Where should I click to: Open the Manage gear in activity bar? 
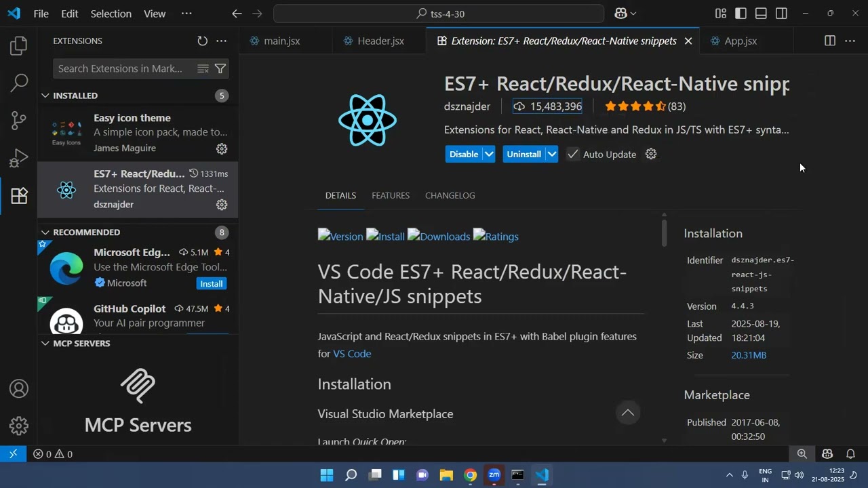point(19,426)
